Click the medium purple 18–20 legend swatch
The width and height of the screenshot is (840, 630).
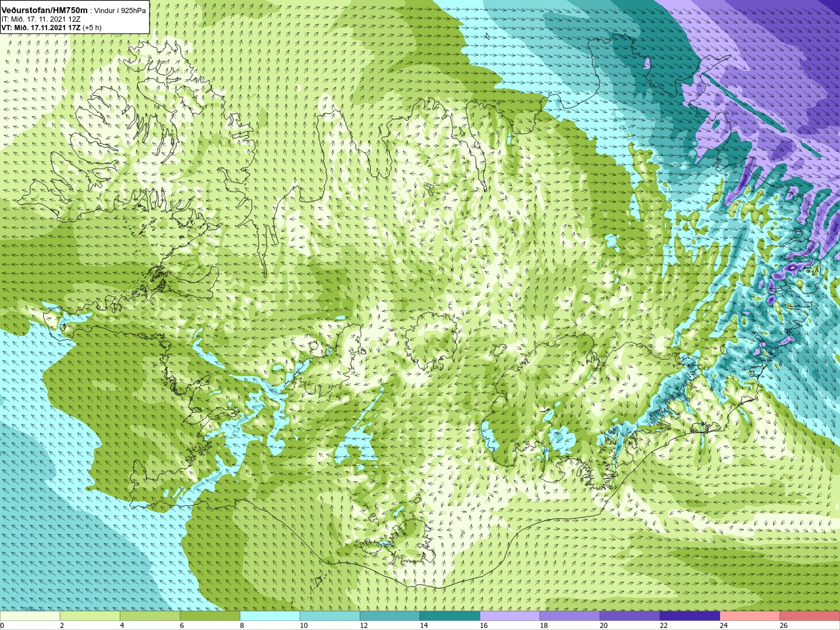coord(570,616)
